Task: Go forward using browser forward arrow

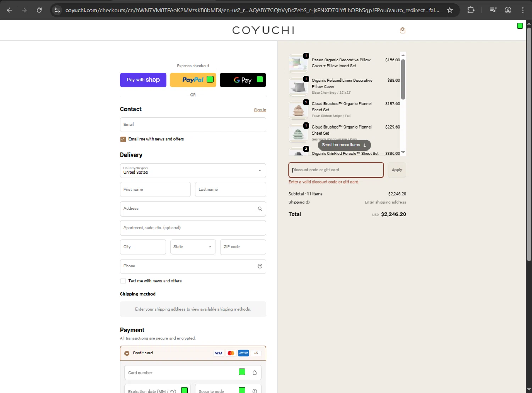Action: click(24, 10)
